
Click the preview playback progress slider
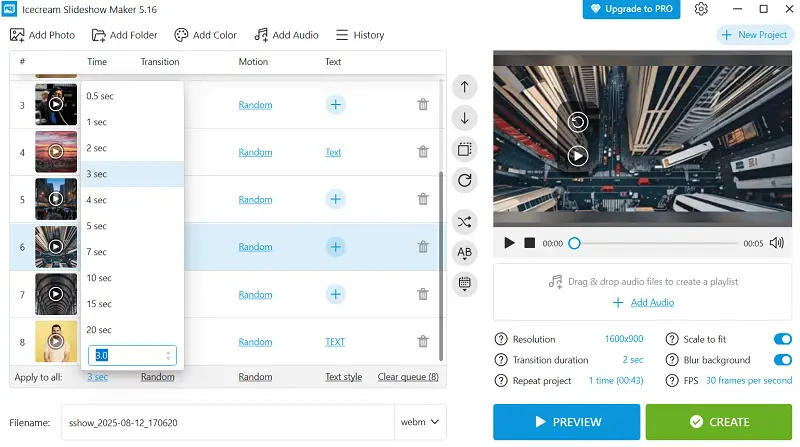(653, 243)
